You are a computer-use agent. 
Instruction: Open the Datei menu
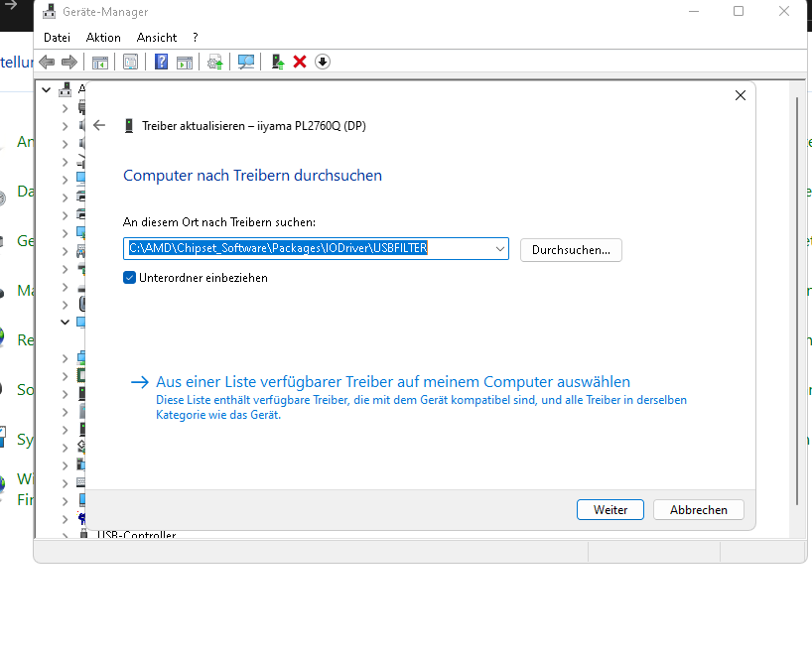pos(57,38)
